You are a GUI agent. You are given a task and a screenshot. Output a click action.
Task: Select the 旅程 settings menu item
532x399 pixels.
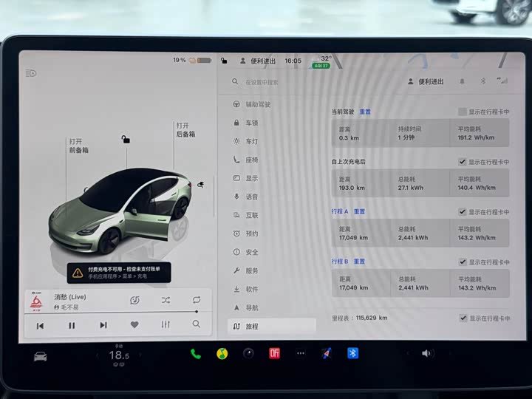click(272, 326)
